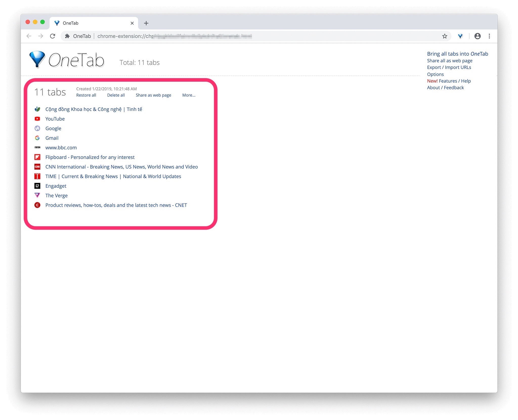
Task: Open the www.bbc.com saved link
Action: [x=61, y=148]
